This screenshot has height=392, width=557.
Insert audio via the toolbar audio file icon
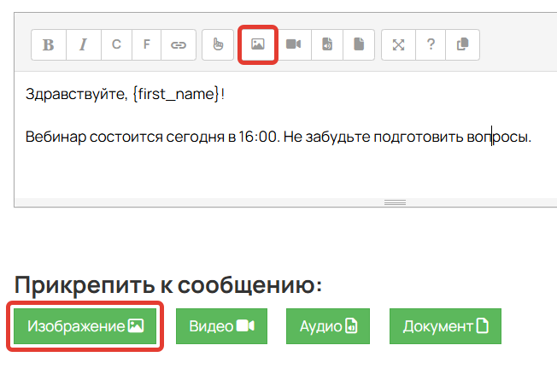click(x=327, y=44)
